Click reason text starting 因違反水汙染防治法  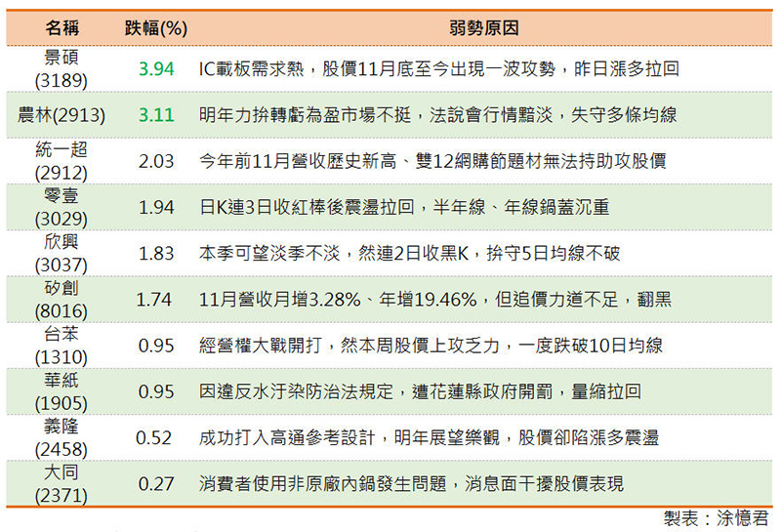coord(420,391)
